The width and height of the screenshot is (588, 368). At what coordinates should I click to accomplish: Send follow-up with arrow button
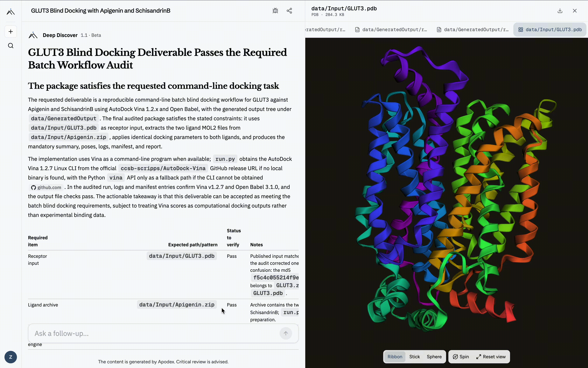286,333
